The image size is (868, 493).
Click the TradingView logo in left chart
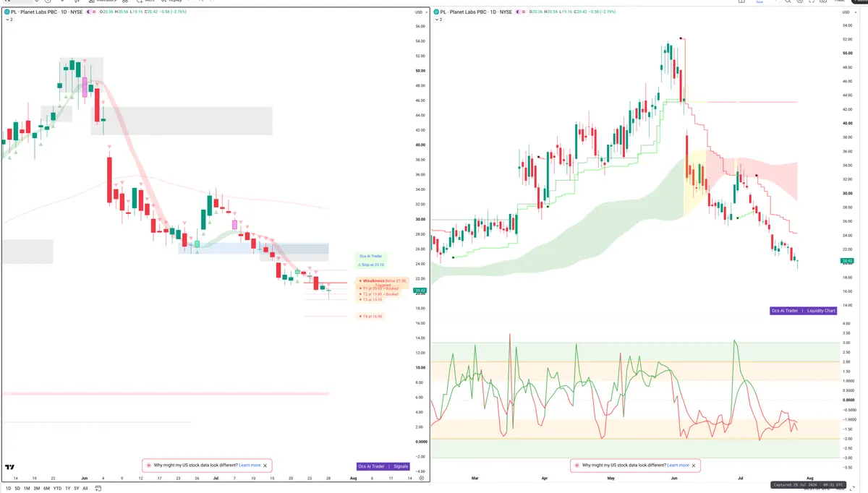pyautogui.click(x=9, y=468)
